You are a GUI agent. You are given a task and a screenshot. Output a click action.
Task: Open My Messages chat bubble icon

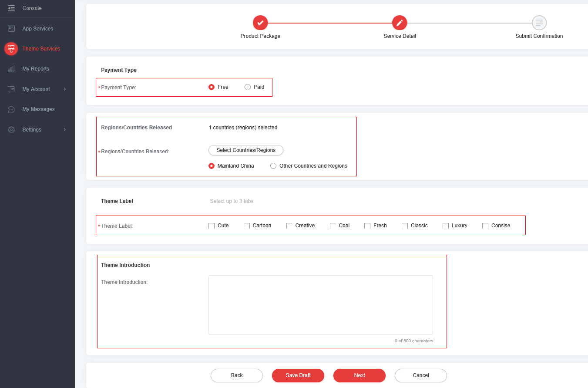tap(11, 109)
